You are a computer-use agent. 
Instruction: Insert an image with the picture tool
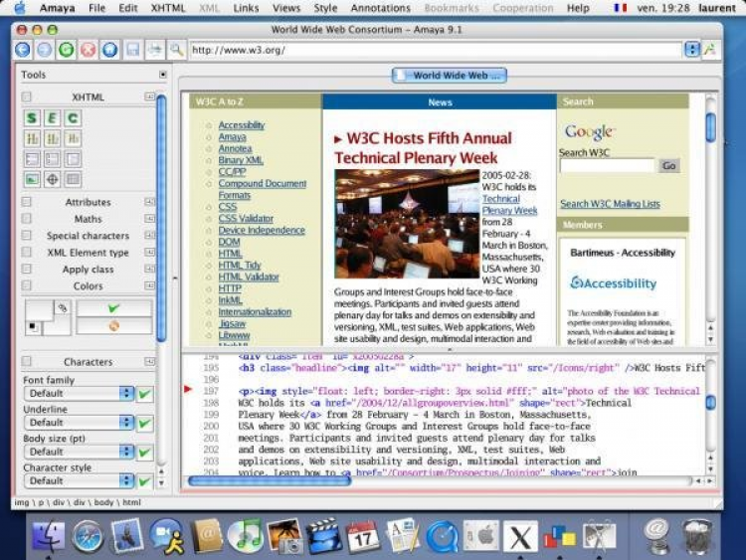click(32, 179)
